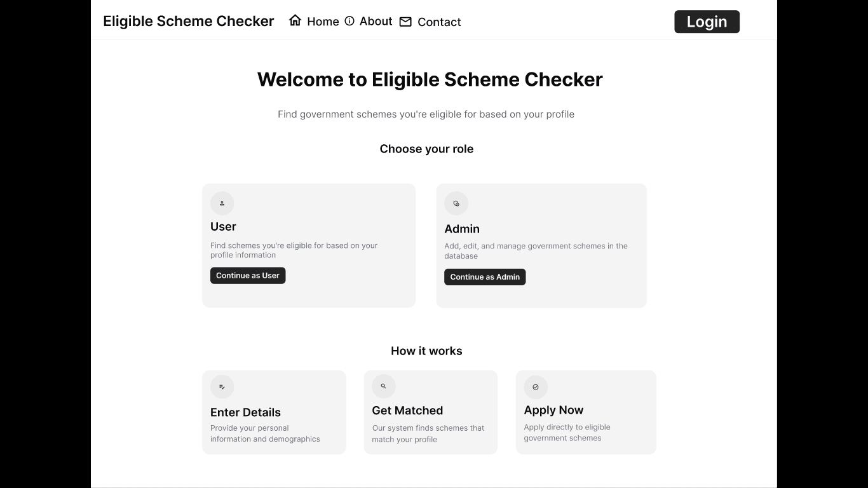Click the person icon in User card
This screenshot has height=488, width=868.
click(222, 203)
